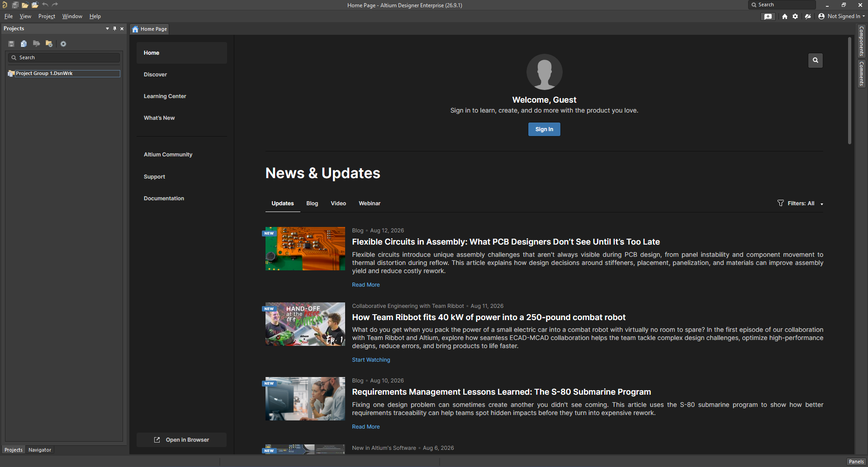This screenshot has width=868, height=467.
Task: Click the add comment speech bubble icon
Action: [x=768, y=16]
